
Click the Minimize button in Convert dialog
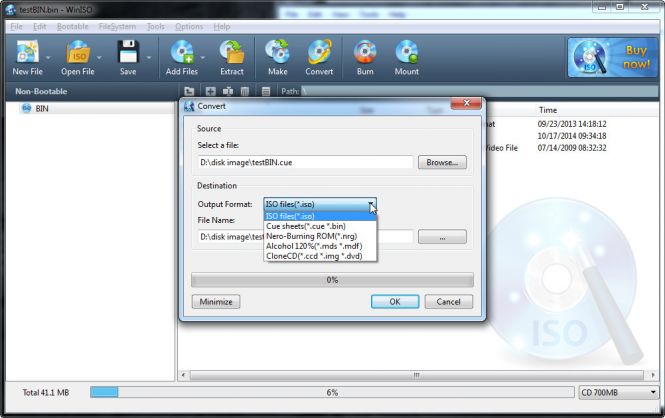[216, 302]
